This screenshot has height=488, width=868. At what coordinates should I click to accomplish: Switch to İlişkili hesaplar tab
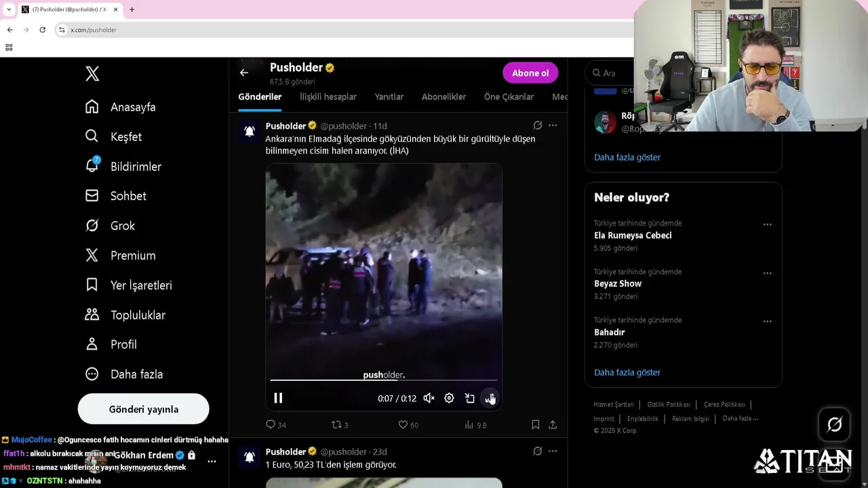coord(328,97)
